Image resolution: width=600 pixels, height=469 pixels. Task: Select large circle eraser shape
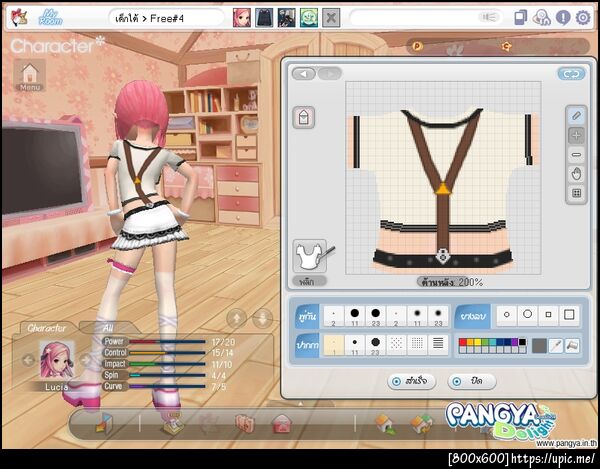click(527, 315)
